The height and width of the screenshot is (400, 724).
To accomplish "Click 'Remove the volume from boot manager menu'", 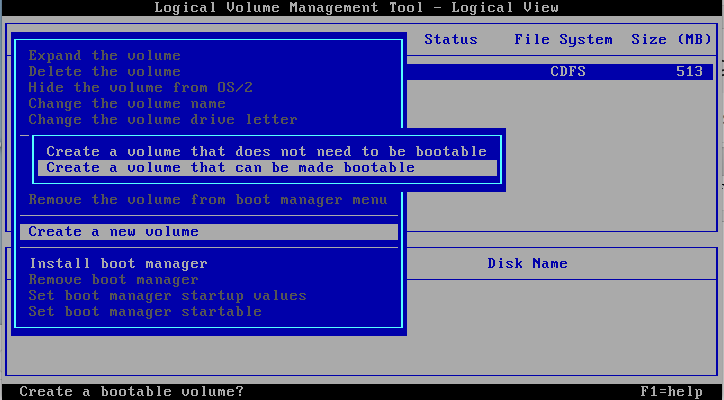I will click(207, 200).
